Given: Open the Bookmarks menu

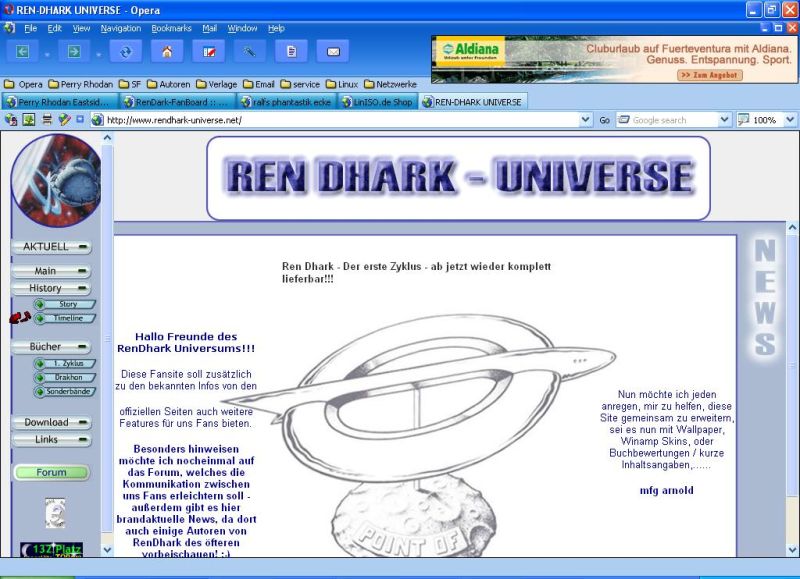Looking at the screenshot, I should [172, 28].
